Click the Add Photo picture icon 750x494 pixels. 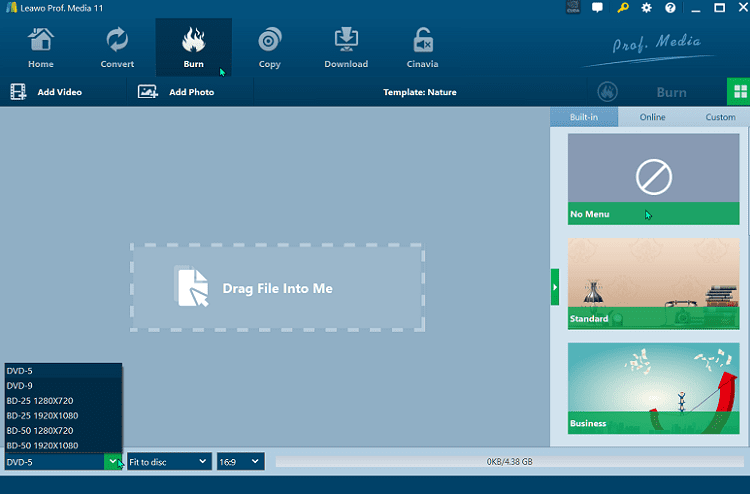click(147, 92)
